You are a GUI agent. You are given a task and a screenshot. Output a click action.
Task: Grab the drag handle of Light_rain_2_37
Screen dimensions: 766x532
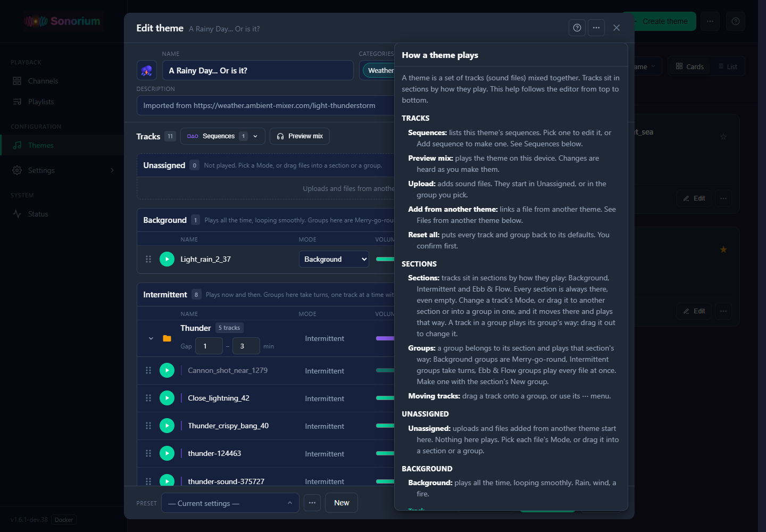point(148,259)
